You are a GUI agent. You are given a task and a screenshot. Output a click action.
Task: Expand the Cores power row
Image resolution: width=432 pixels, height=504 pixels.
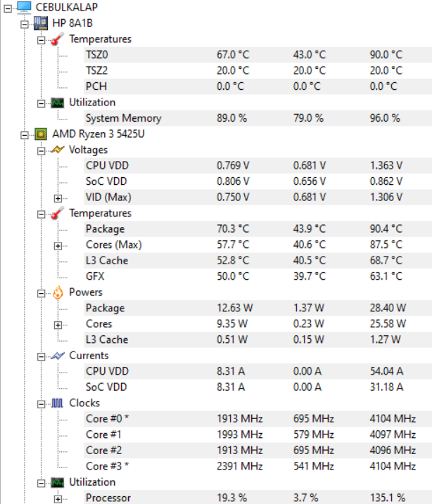point(58,325)
